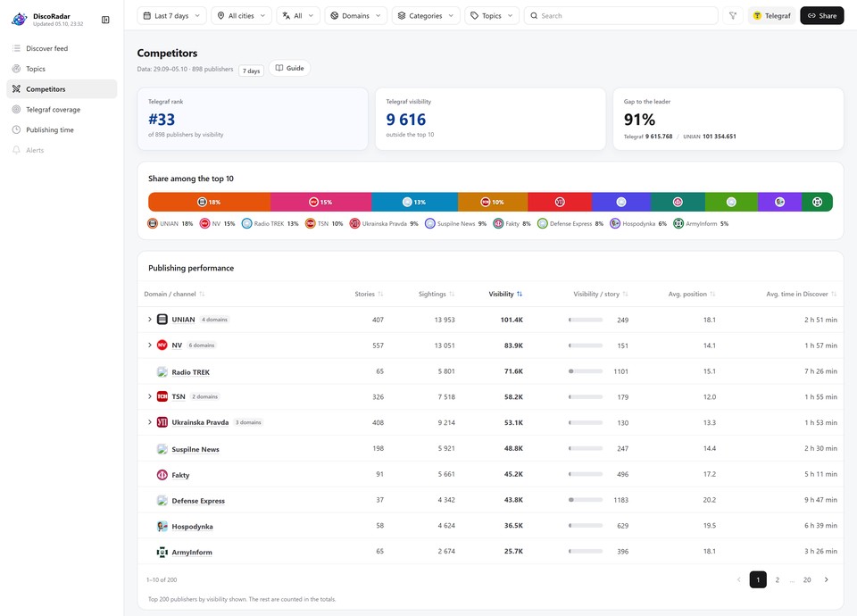Go to pagination page 20

(x=807, y=580)
